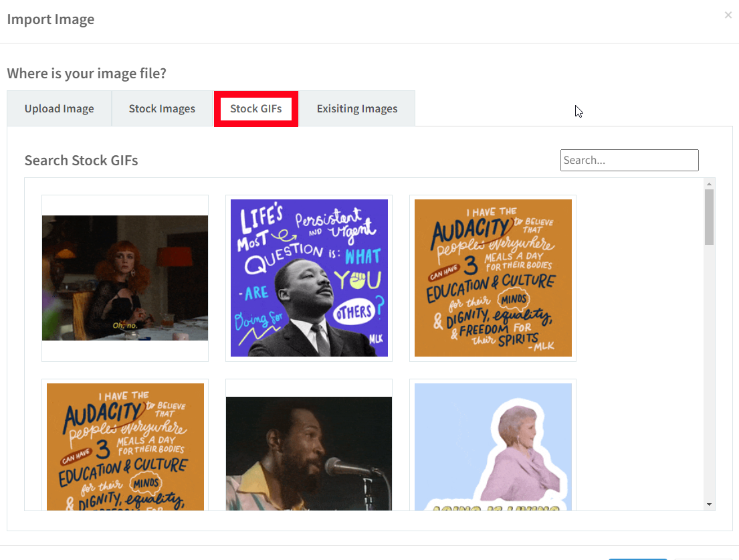Click the GIF list scrollbar thumb
This screenshot has height=560, width=739.
(710, 217)
